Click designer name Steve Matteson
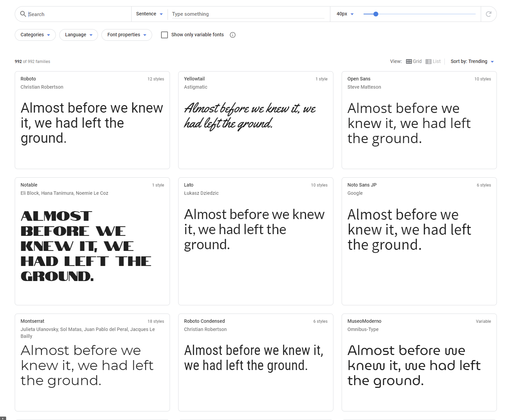 (x=364, y=87)
